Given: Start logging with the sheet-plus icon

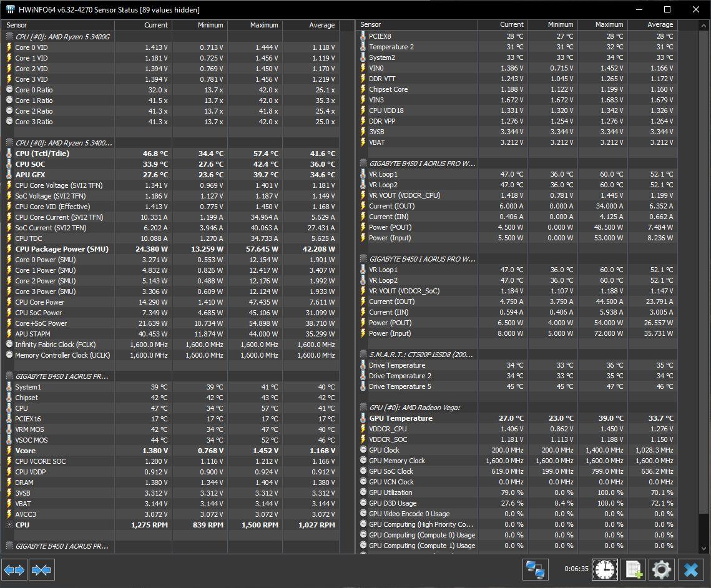Looking at the screenshot, I should pyautogui.click(x=634, y=569).
